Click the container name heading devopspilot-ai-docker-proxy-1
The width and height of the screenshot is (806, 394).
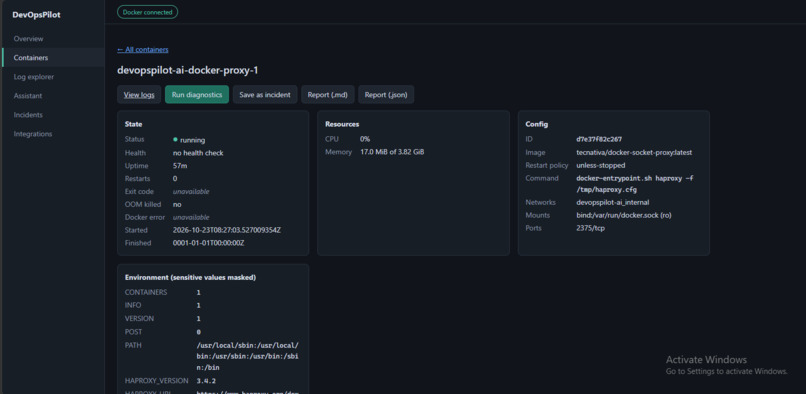[x=188, y=70]
